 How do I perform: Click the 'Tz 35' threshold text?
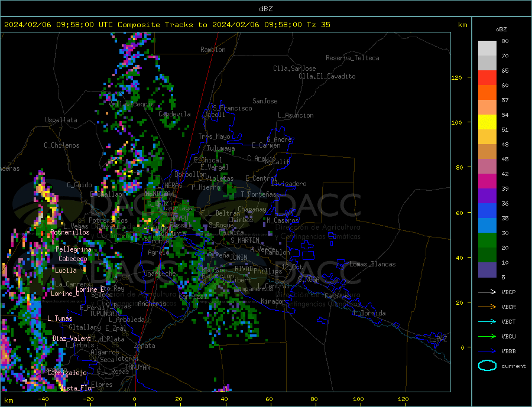[x=318, y=25]
